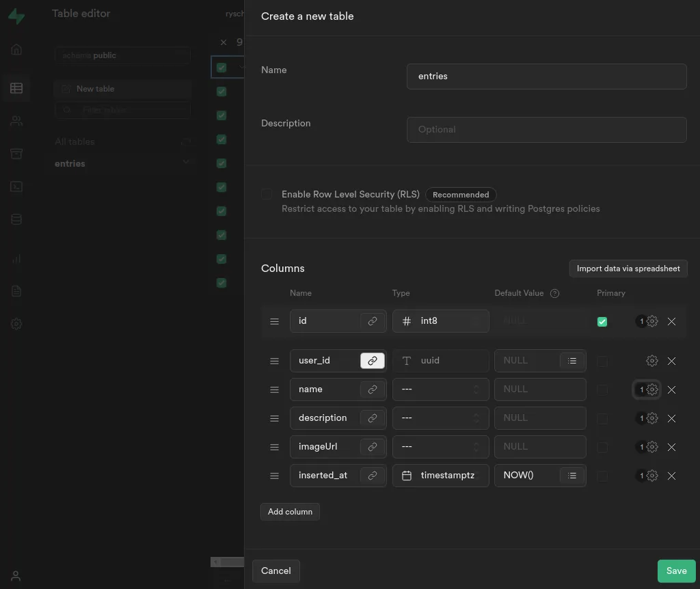
Task: Open default value suggestions for the inserted_at column
Action: click(x=572, y=476)
